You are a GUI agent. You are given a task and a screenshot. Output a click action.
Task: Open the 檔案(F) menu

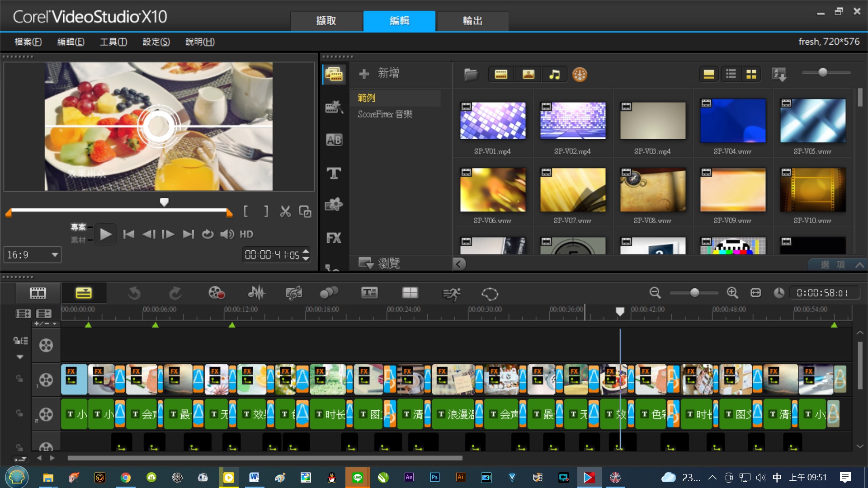28,42
